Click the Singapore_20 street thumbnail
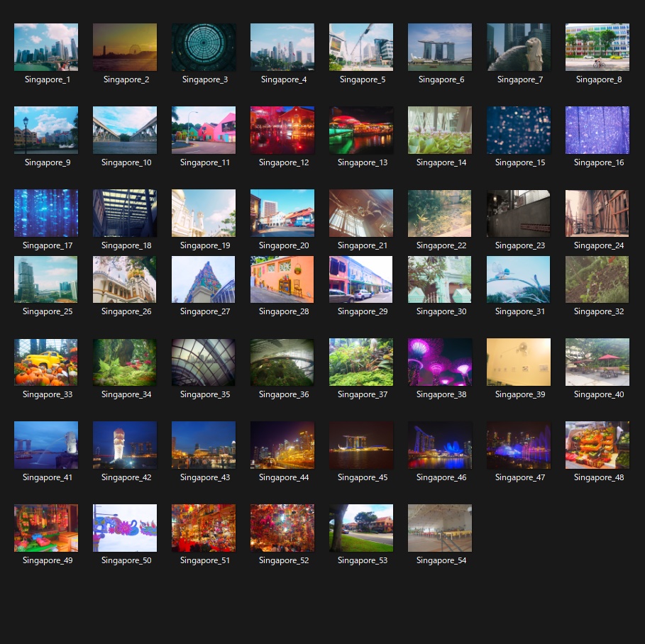645x644 pixels. click(282, 213)
